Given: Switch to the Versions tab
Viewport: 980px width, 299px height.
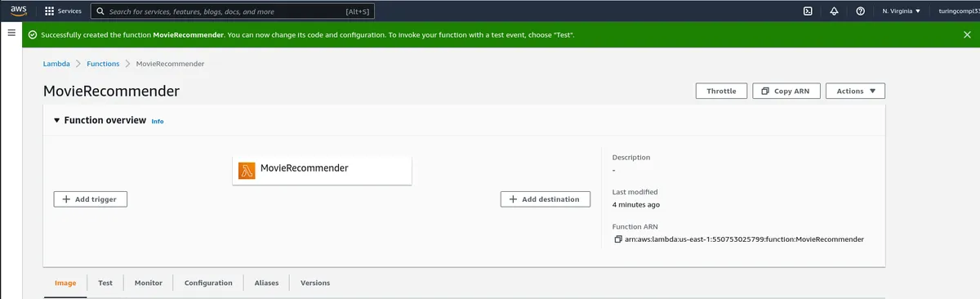Looking at the screenshot, I should click(x=315, y=283).
